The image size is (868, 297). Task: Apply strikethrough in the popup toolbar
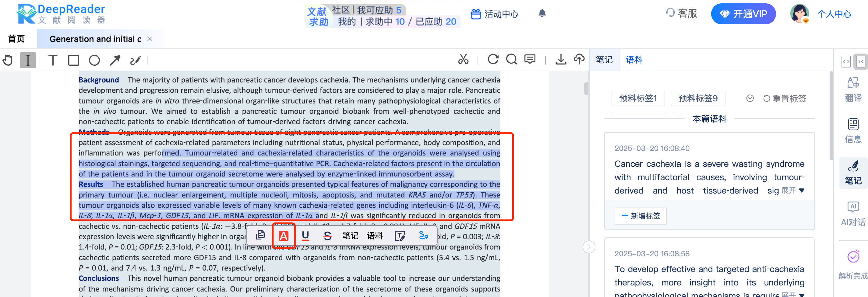click(x=327, y=236)
